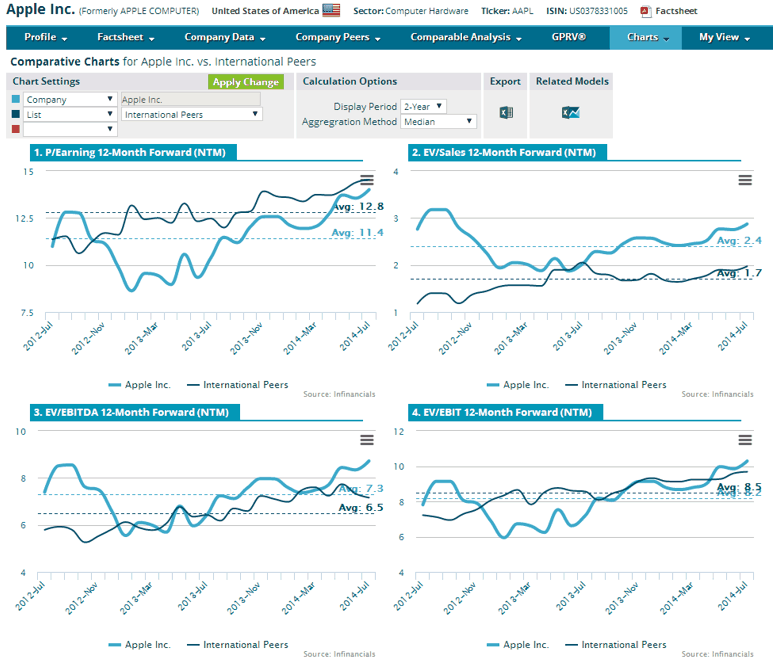Click the 'Avg: 6.5' label in EV/EBITDA chart

(x=361, y=508)
